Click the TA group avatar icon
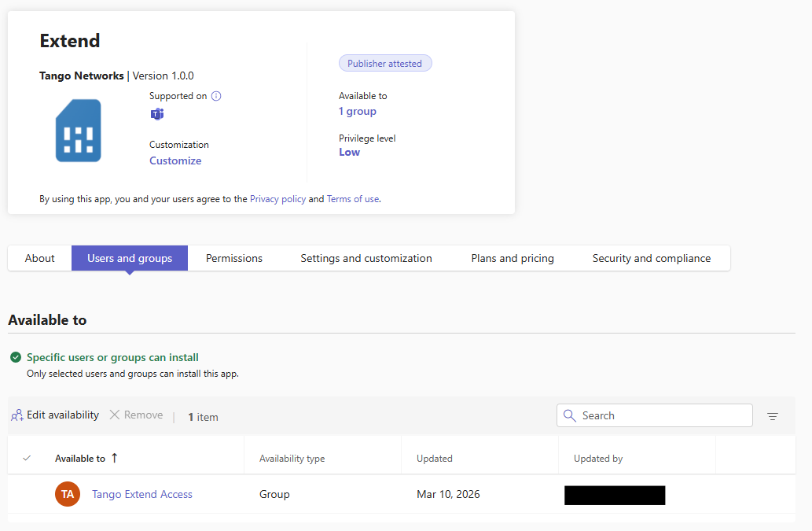The width and height of the screenshot is (812, 531). coord(68,494)
